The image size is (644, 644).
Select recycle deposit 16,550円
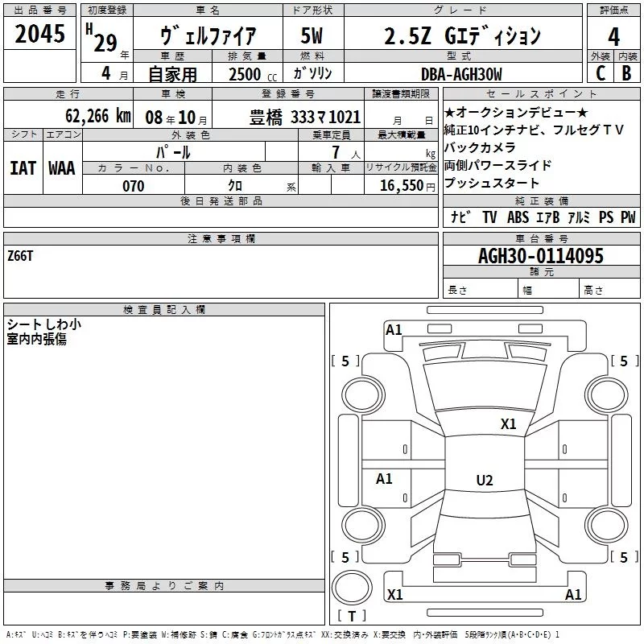click(407, 186)
